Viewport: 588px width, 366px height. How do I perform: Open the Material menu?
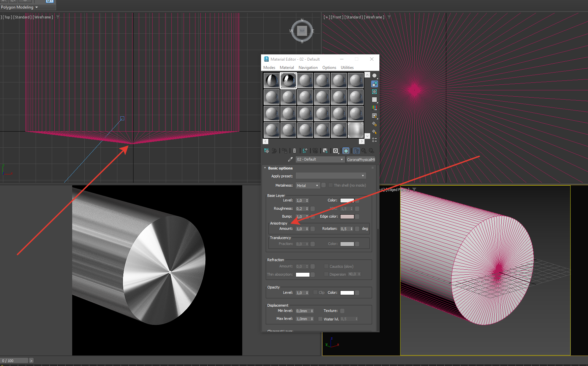point(287,68)
